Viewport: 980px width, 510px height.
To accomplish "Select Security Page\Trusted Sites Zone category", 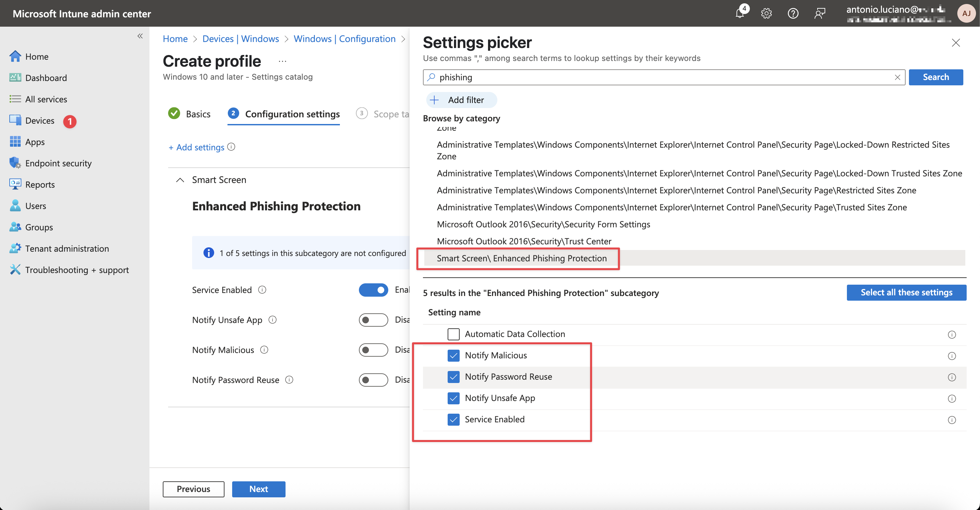I will 671,207.
